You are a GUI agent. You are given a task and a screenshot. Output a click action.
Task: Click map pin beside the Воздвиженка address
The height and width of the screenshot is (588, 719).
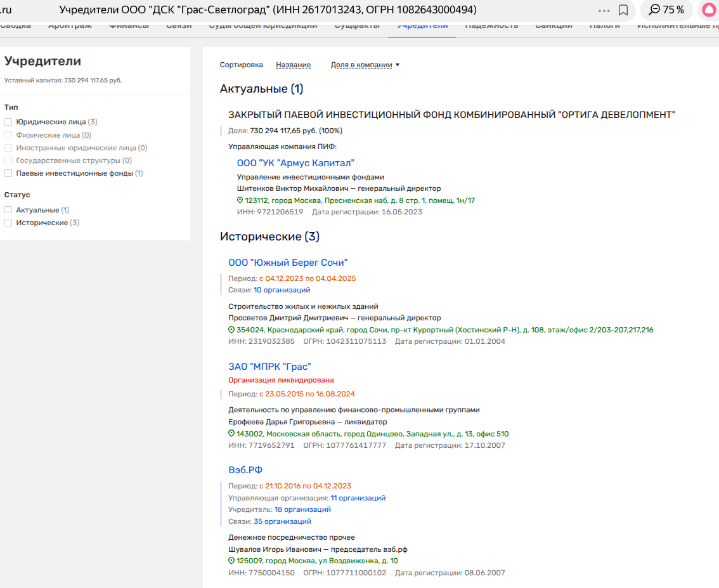click(231, 561)
